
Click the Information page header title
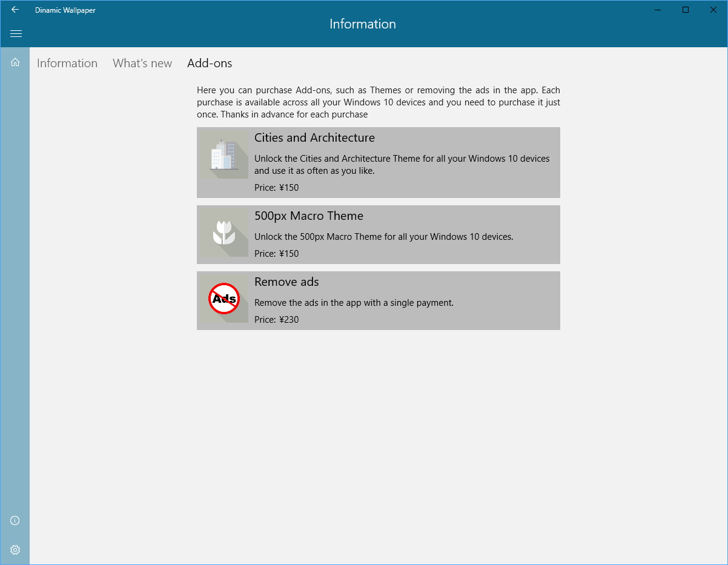[363, 24]
